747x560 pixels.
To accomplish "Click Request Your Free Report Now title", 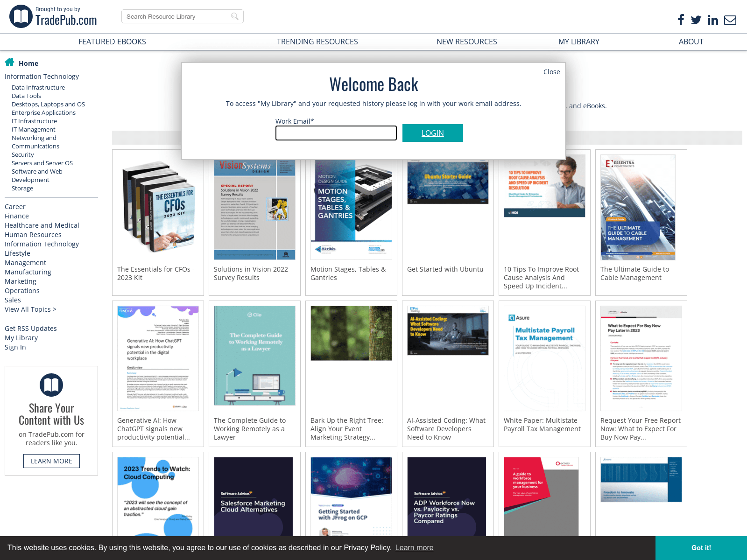I will pos(640,429).
